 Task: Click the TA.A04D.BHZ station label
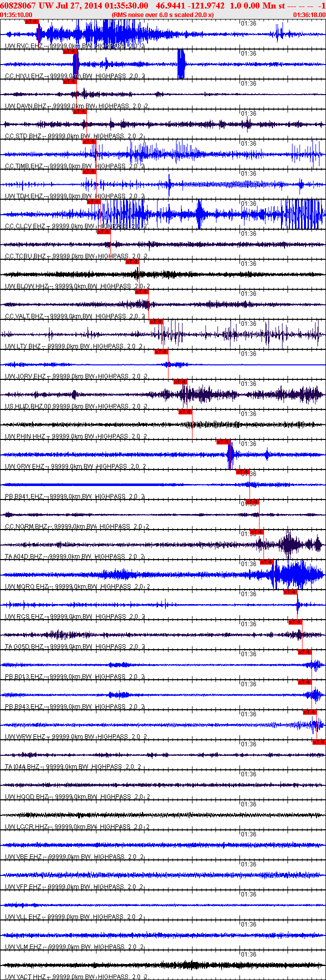(24, 556)
